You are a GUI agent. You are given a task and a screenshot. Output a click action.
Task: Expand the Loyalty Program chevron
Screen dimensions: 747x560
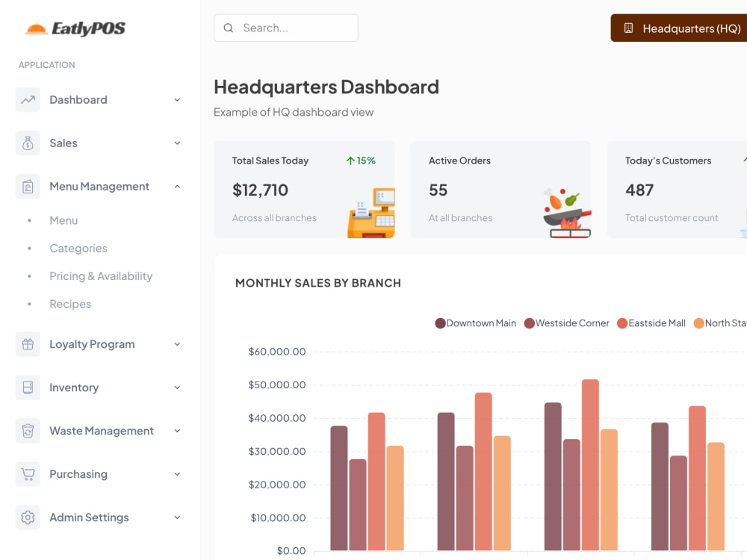pos(177,343)
